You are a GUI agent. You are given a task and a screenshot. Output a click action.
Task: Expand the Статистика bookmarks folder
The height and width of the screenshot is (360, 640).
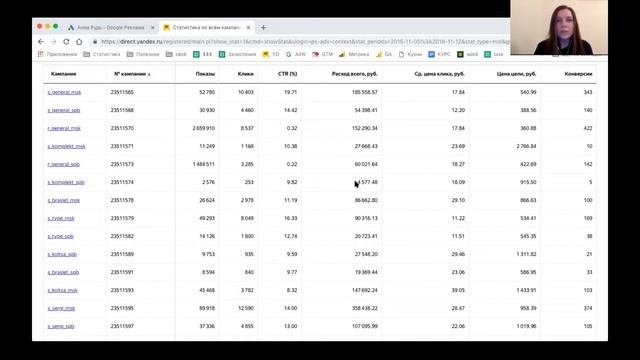102,54
